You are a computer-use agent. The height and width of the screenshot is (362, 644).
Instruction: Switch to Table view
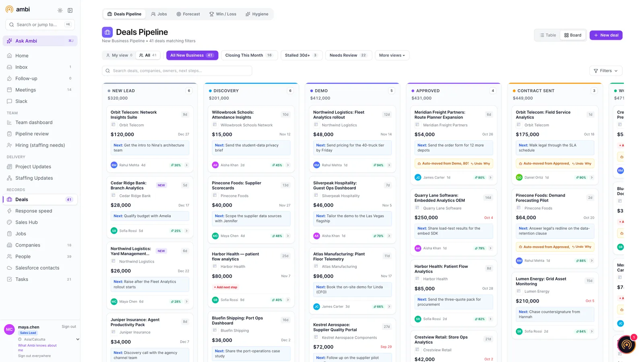tap(548, 35)
